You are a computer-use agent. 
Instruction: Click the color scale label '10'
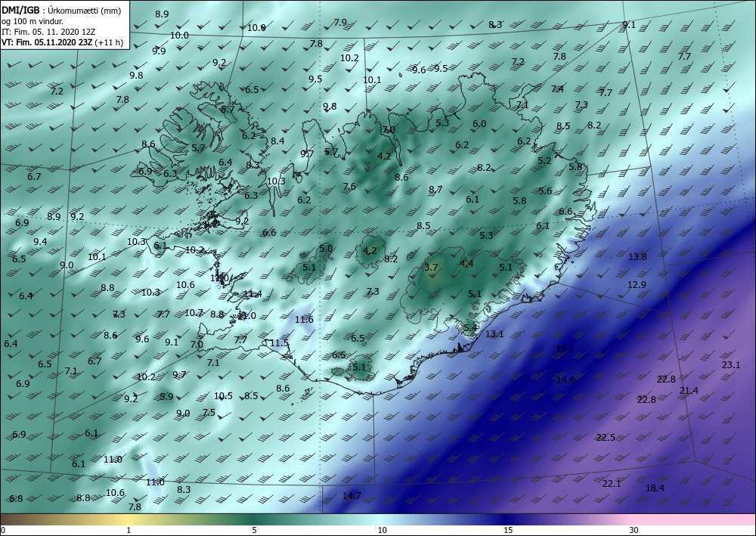(383, 531)
